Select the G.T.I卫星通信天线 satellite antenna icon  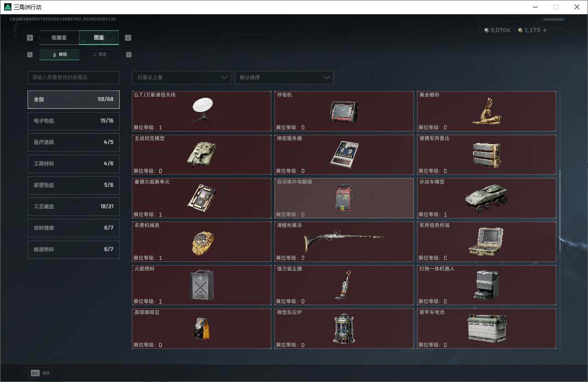pyautogui.click(x=202, y=110)
